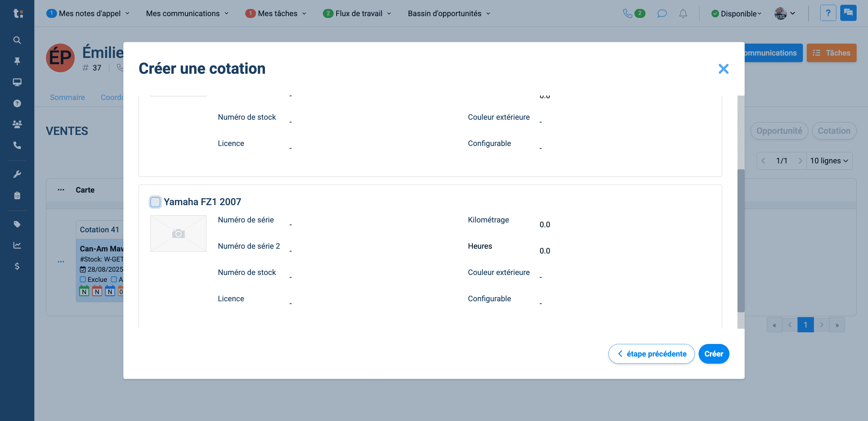Click the Opportunité pill button
868x421 pixels.
click(779, 131)
